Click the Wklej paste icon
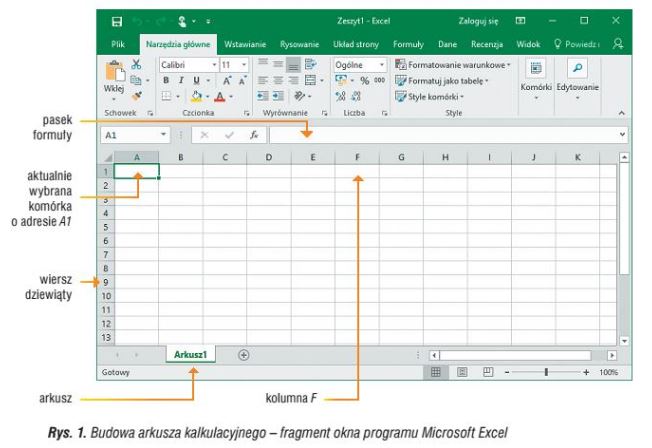Screen dimensions: 652x448 114,70
